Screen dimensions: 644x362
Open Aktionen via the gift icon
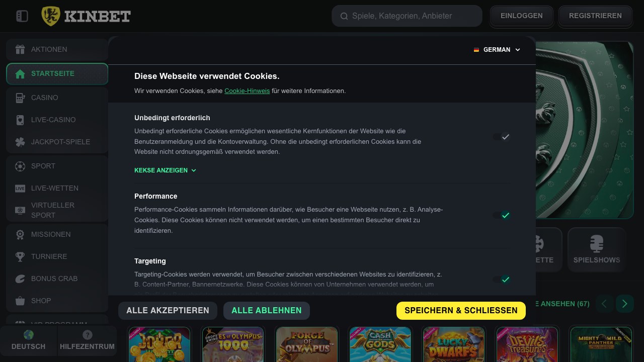pos(20,49)
